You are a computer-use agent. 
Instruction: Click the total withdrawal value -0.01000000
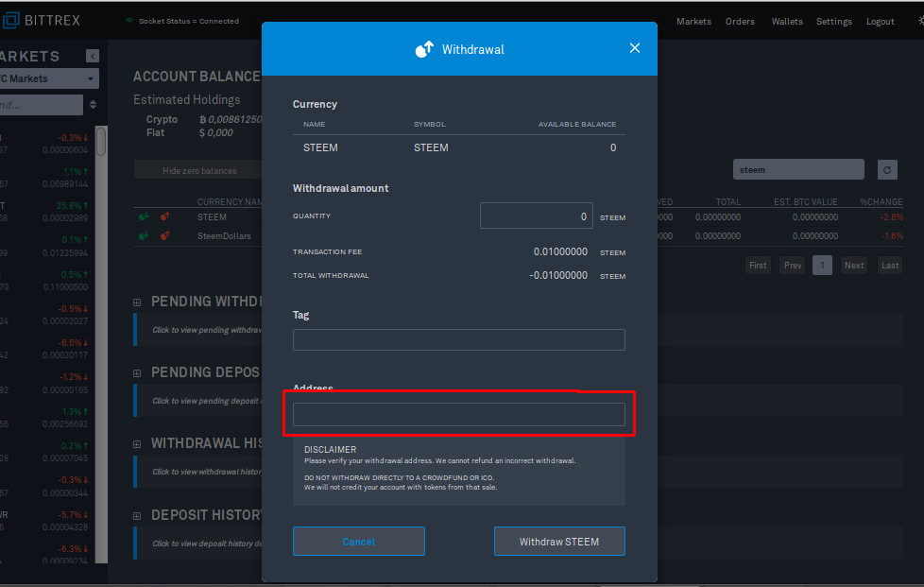pyautogui.click(x=558, y=275)
